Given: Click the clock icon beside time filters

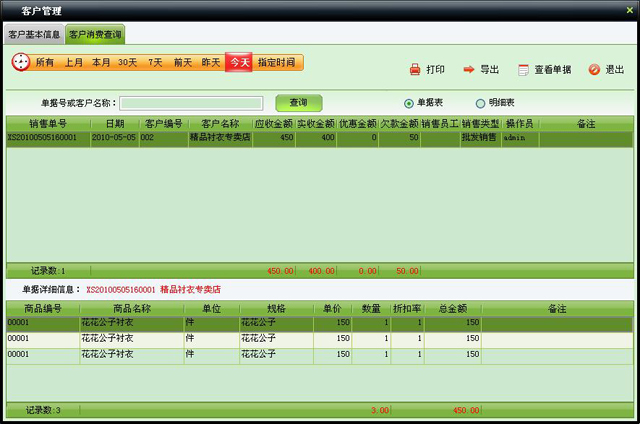Looking at the screenshot, I should click(21, 62).
